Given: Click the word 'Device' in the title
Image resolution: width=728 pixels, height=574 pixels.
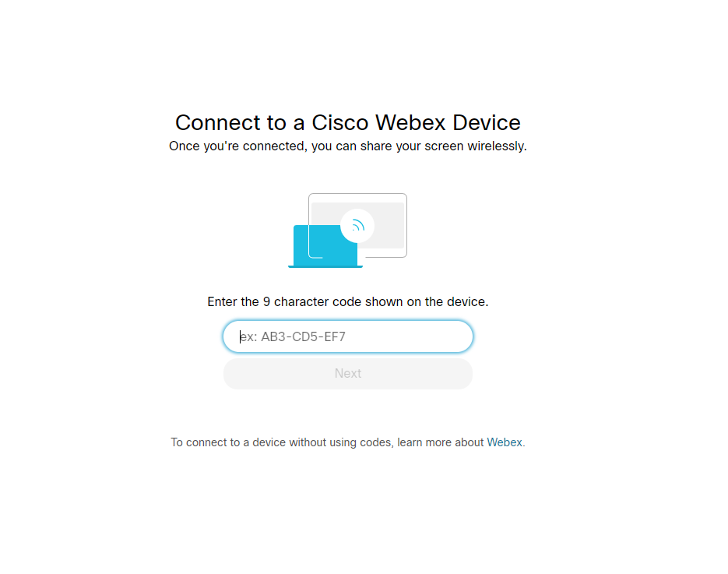Looking at the screenshot, I should pos(487,122).
